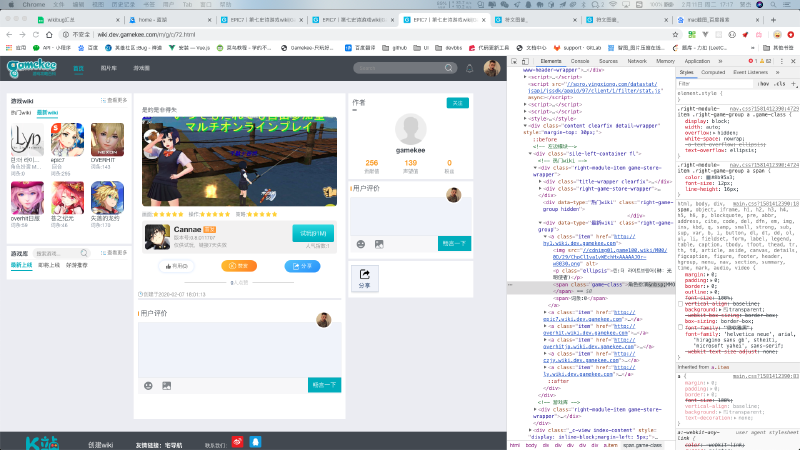800x450 pixels.
Task: Open the nav.css:4729 source link in Styles
Action: coord(764,109)
